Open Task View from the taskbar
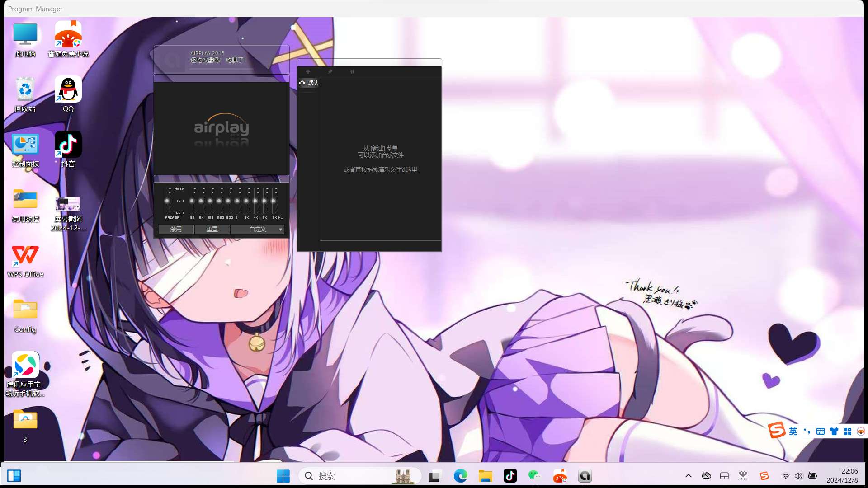This screenshot has height=488, width=868. 435,476
